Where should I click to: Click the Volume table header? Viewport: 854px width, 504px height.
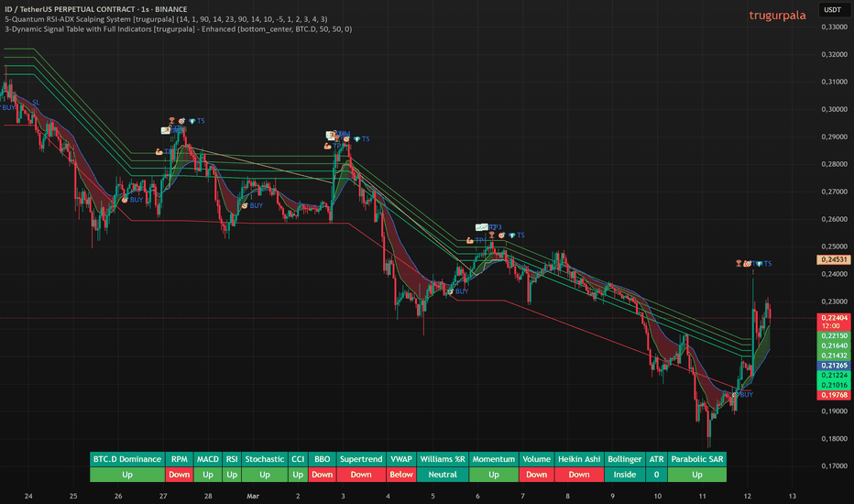tap(536, 459)
